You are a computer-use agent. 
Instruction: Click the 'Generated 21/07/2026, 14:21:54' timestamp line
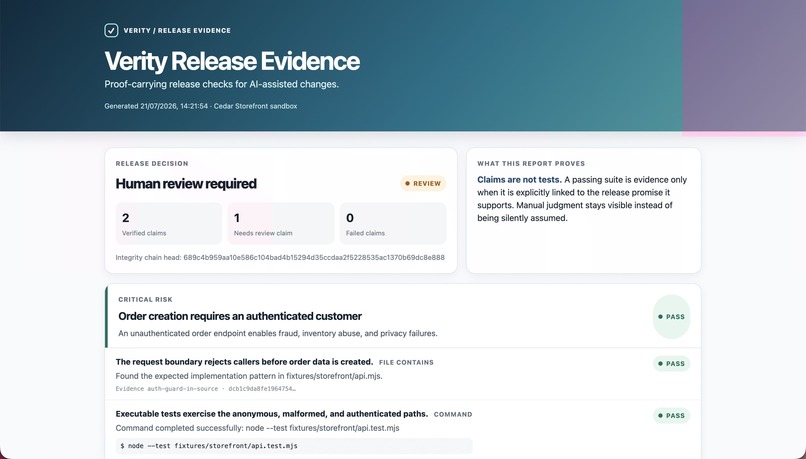[200, 106]
